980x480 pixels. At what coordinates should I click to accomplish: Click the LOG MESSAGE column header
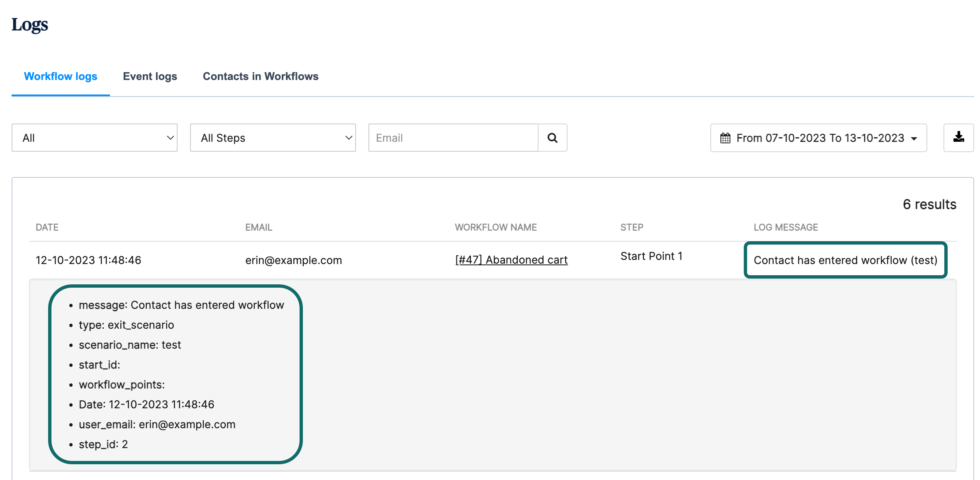tap(785, 227)
